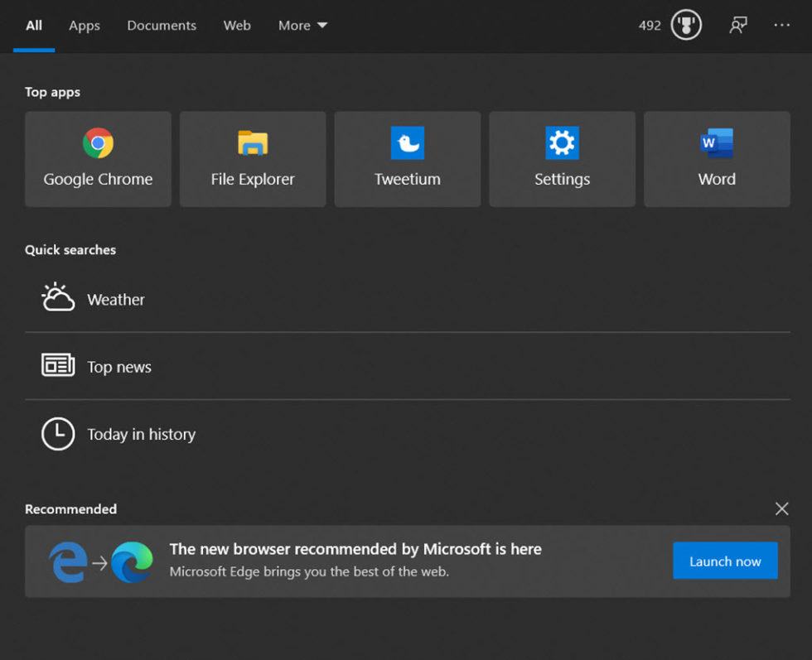Click the 492 rewards points counter
Image resolution: width=812 pixels, height=660 pixels.
point(650,25)
